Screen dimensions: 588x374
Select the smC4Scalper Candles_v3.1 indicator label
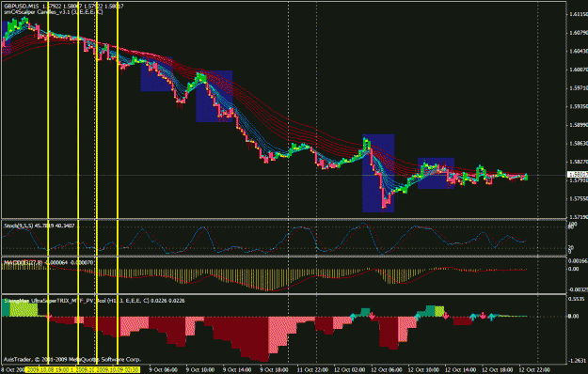coord(54,12)
